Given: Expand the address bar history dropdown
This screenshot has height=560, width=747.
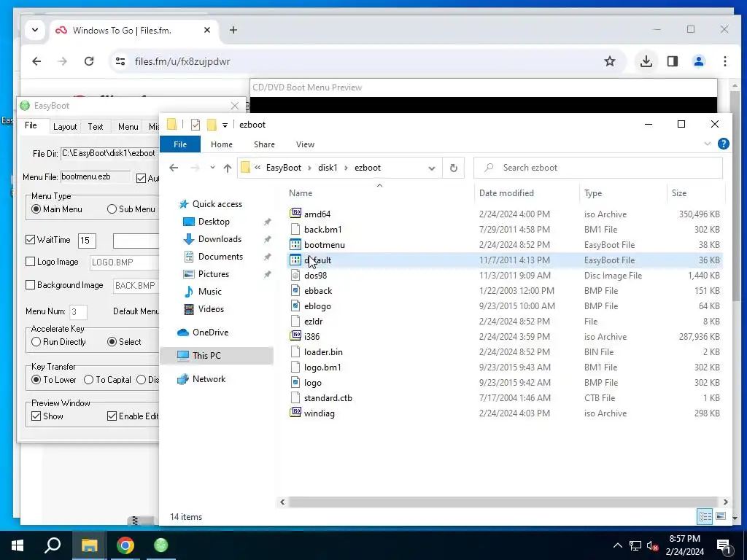Looking at the screenshot, I should tap(432, 168).
